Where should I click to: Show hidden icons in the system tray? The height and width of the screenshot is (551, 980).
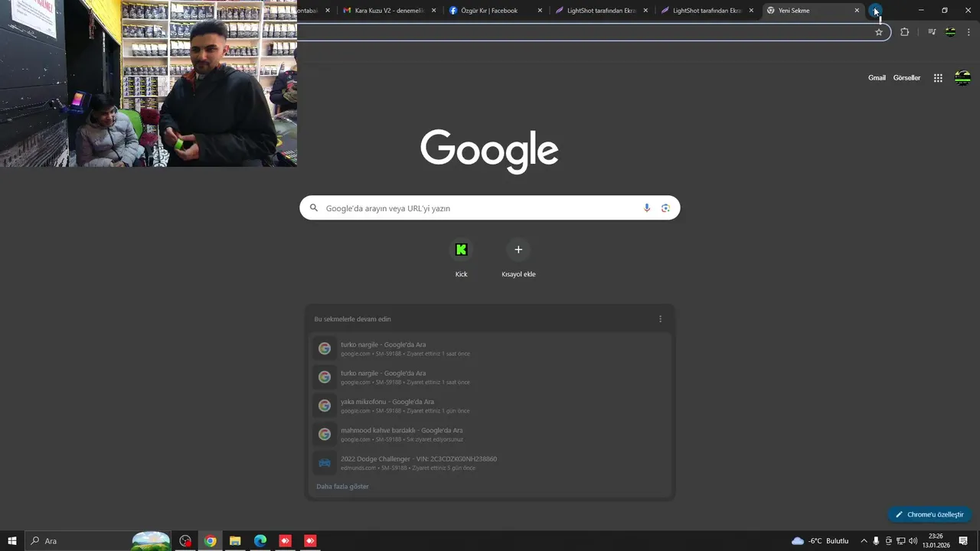[864, 541]
